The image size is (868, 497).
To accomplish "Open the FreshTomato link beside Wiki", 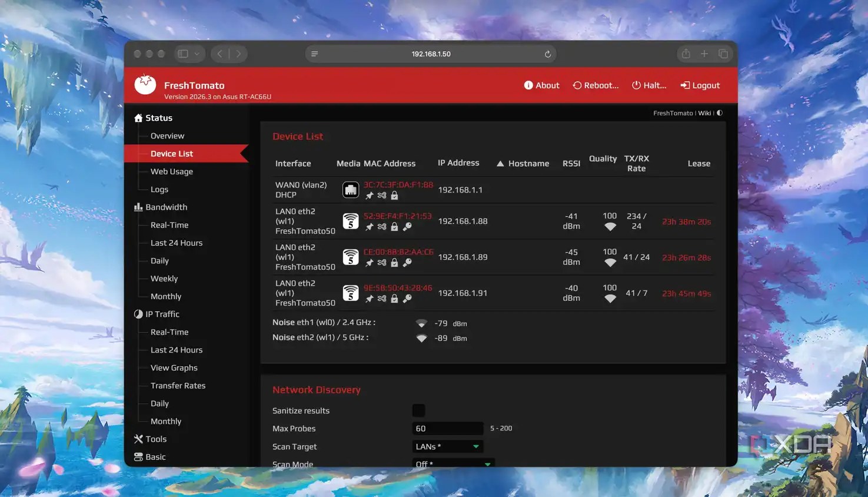I will tap(673, 113).
